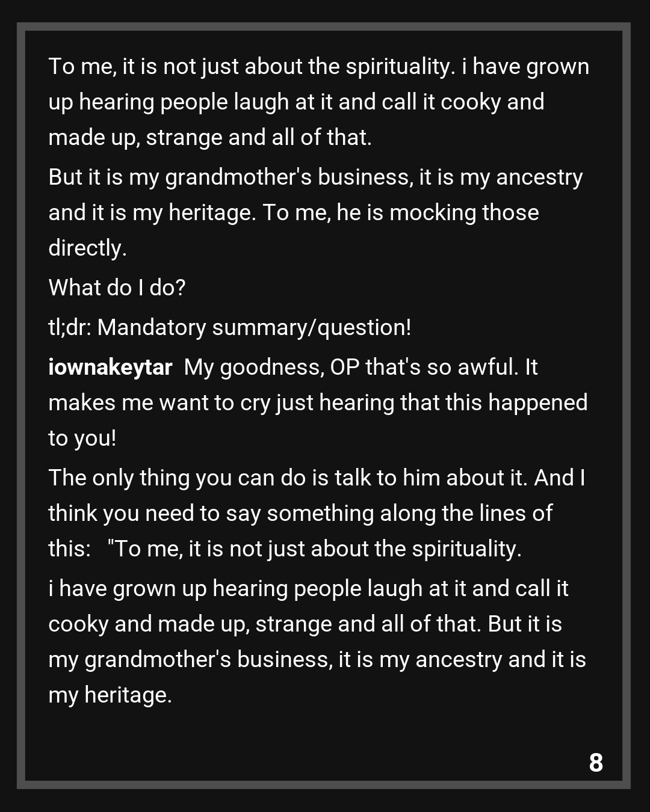This screenshot has width=650, height=812.
Task: Click the "What do I do?" line
Action: coord(117,288)
